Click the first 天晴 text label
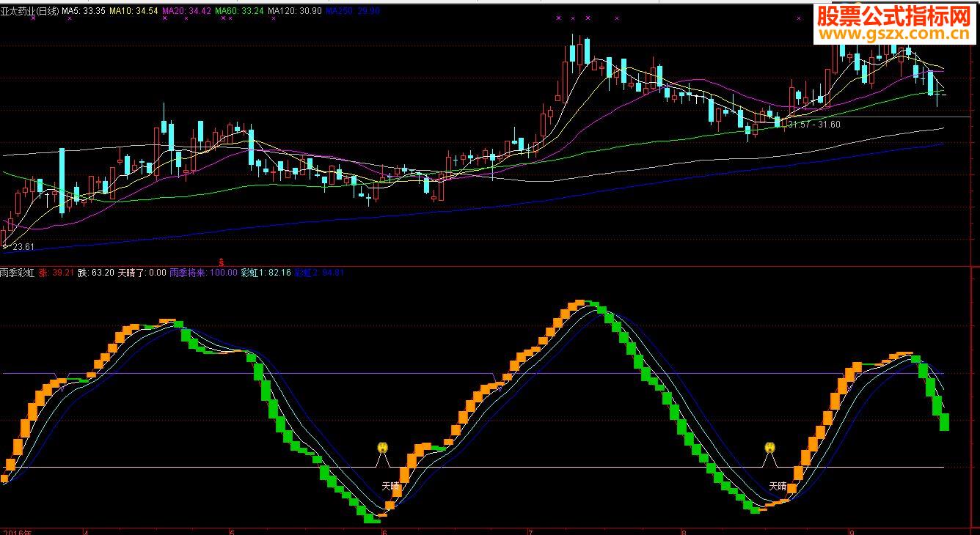Viewport: 980px width, 535px height. pyautogui.click(x=390, y=486)
